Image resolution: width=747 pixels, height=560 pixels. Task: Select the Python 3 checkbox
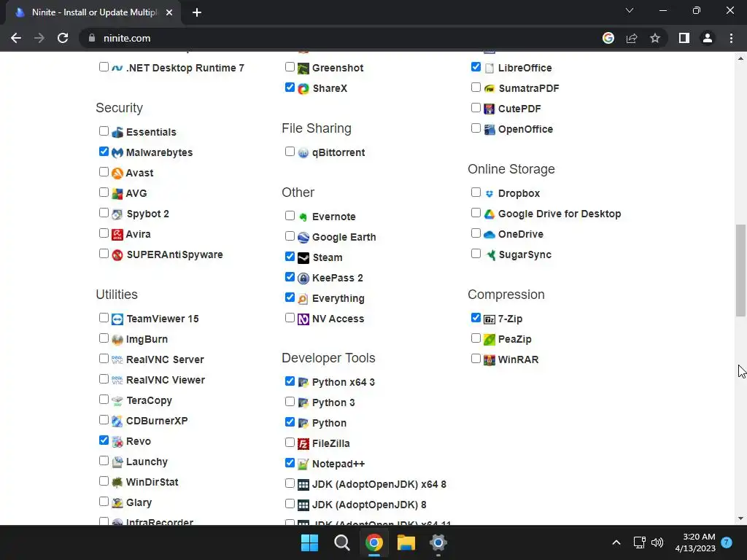(290, 402)
